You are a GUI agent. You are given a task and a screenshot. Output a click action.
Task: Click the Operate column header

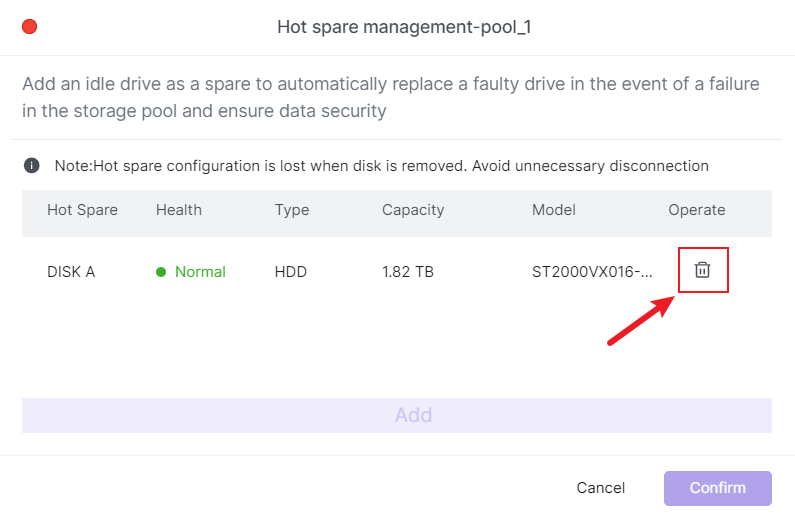(x=697, y=210)
